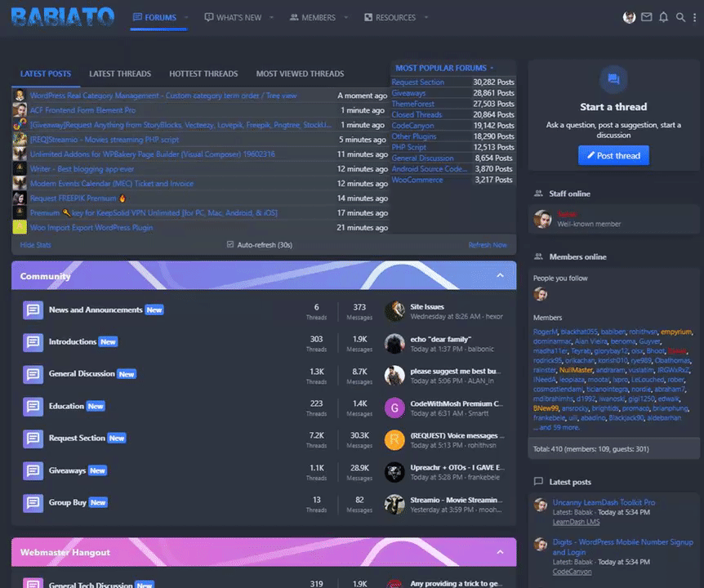This screenshot has width=704, height=588.
Task: Click the News and Announcements forum icon
Action: 33,310
